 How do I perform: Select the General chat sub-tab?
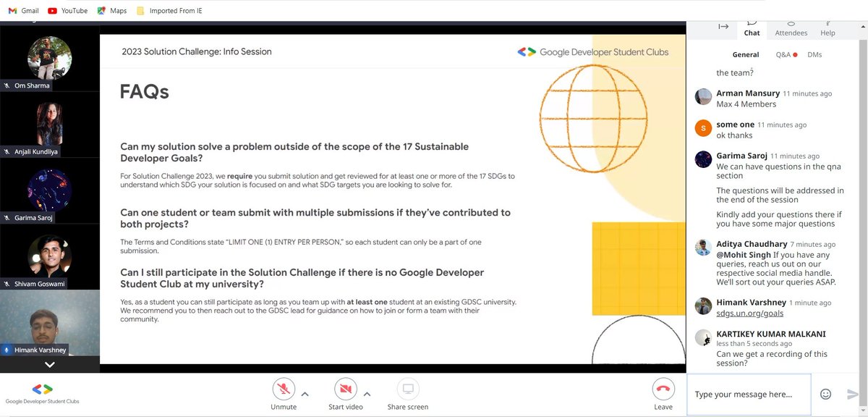[x=746, y=54]
